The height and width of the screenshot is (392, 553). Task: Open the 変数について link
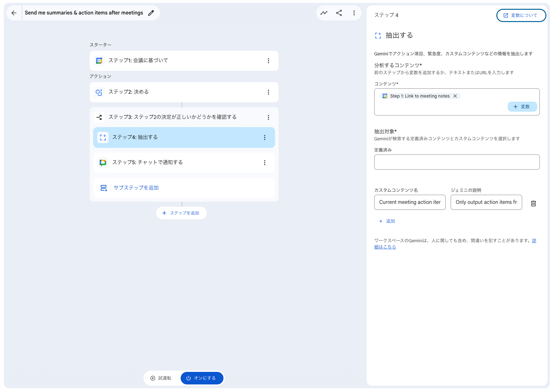coord(521,15)
